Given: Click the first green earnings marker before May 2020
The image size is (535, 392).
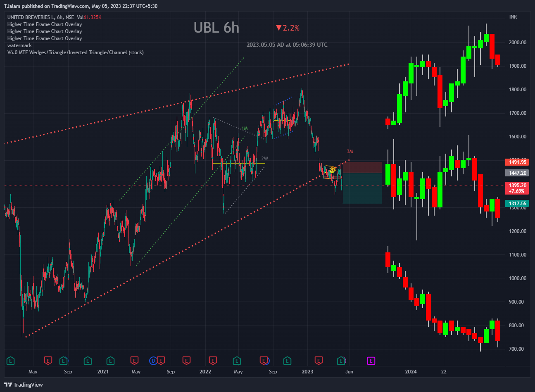Looking at the screenshot, I should click(11, 361).
